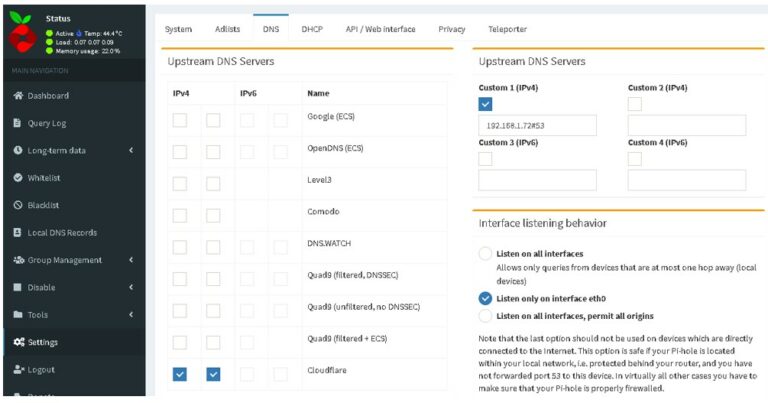The width and height of the screenshot is (768, 403).
Task: Expand the Group Management submenu chevron
Action: coord(131,260)
